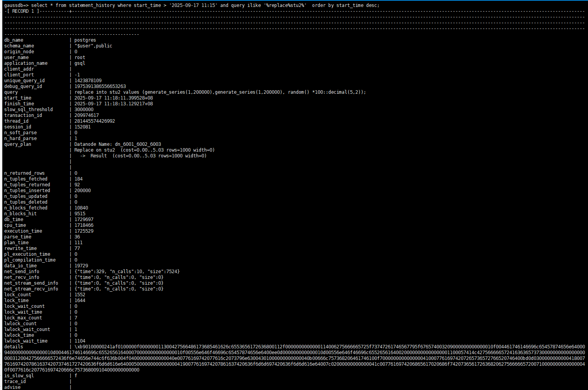Click the n_soft_parse field label
Image resolution: width=588 pixels, height=390 pixels.
click(x=20, y=133)
